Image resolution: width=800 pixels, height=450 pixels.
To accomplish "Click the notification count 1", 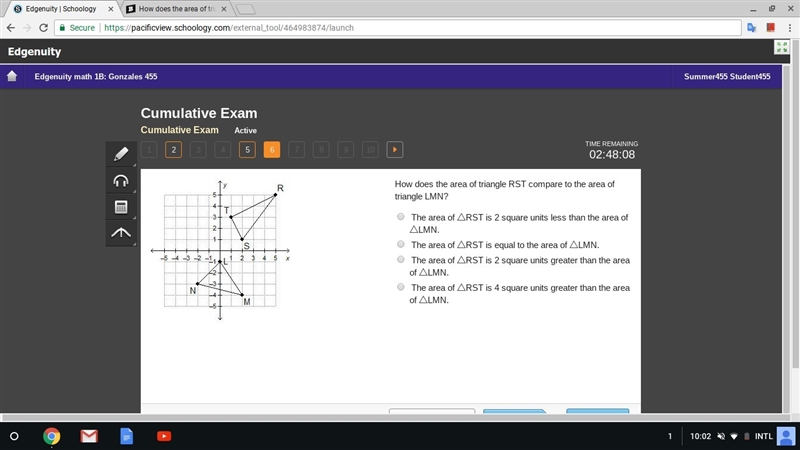I will coord(670,436).
